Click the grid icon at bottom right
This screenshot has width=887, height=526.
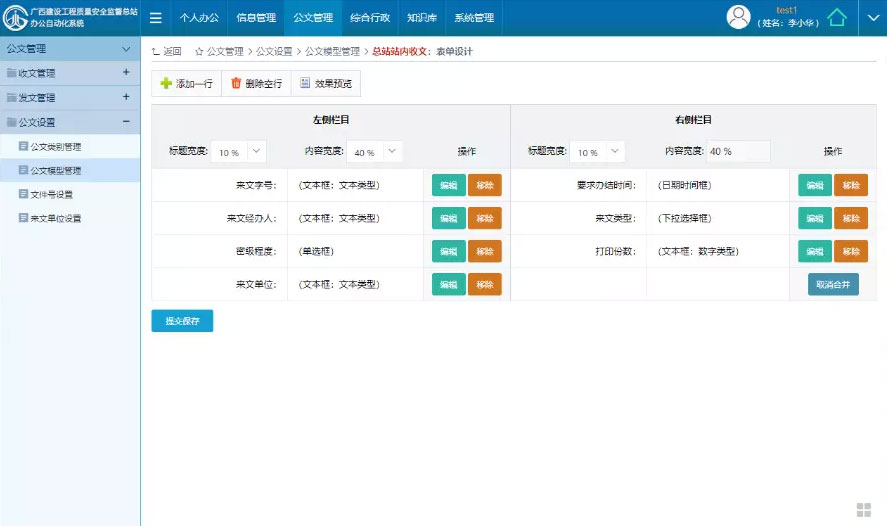coord(864,509)
